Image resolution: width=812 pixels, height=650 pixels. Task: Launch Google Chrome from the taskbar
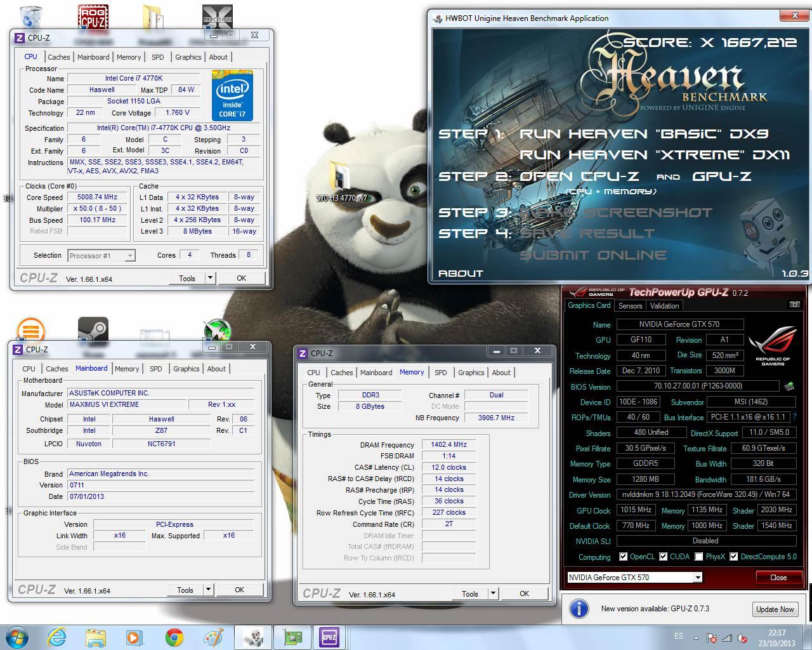coord(174,637)
